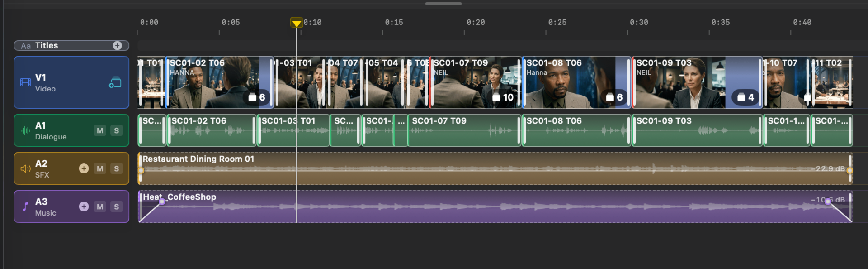
Task: Click the Heat_CoffeeShop fade-in keyframe
Action: [162, 202]
